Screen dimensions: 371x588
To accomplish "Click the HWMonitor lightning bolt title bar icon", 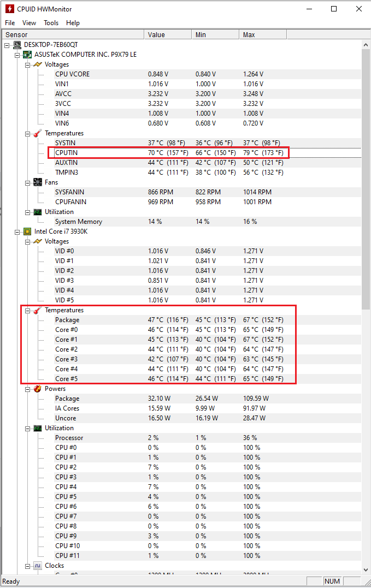I will pyautogui.click(x=9, y=9).
